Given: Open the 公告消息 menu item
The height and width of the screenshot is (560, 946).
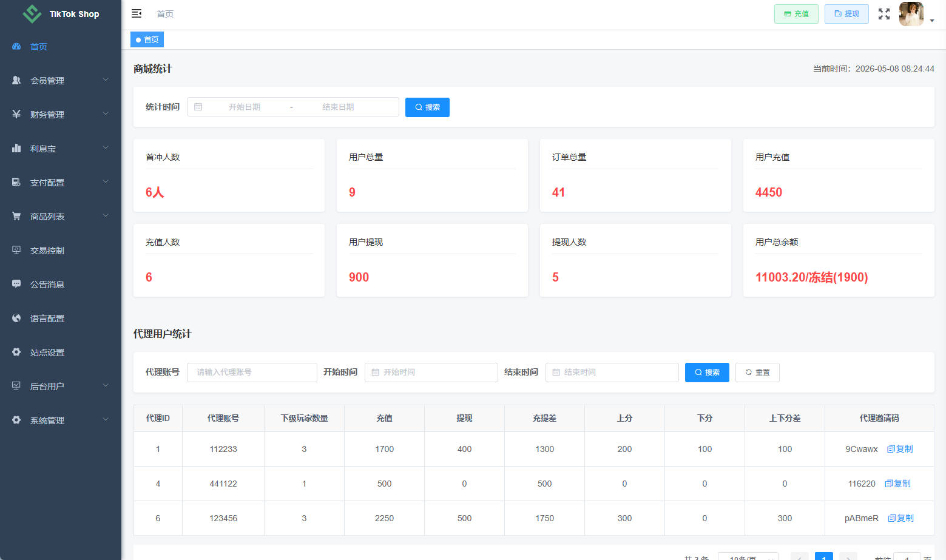Looking at the screenshot, I should coord(61,284).
